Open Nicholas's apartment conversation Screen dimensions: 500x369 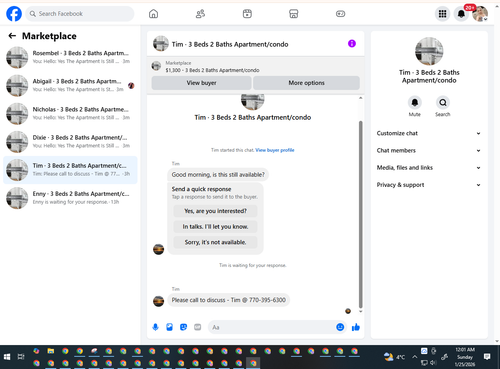pos(70,113)
